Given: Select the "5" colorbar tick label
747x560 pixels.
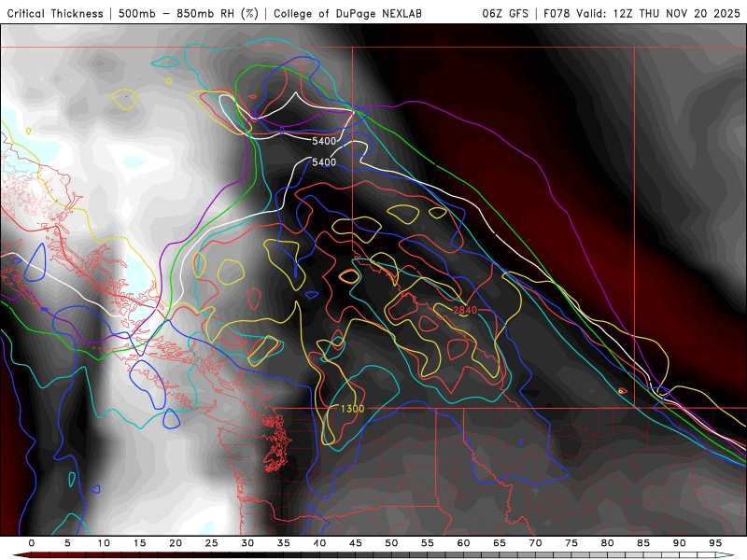Looking at the screenshot, I should point(67,543).
